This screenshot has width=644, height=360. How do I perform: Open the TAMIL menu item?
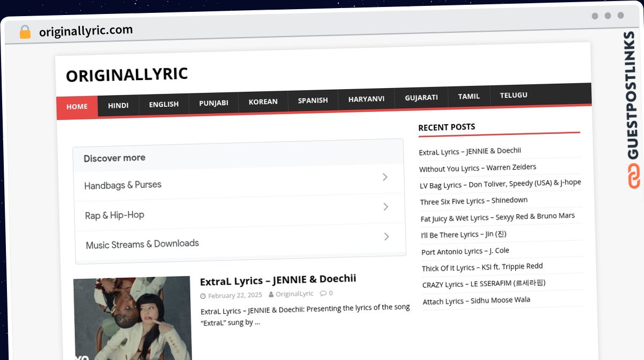469,96
